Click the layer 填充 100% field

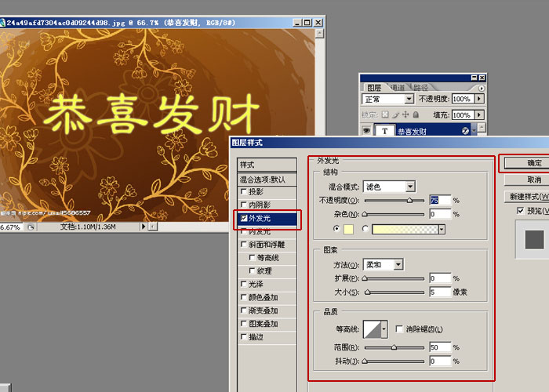[x=463, y=114]
